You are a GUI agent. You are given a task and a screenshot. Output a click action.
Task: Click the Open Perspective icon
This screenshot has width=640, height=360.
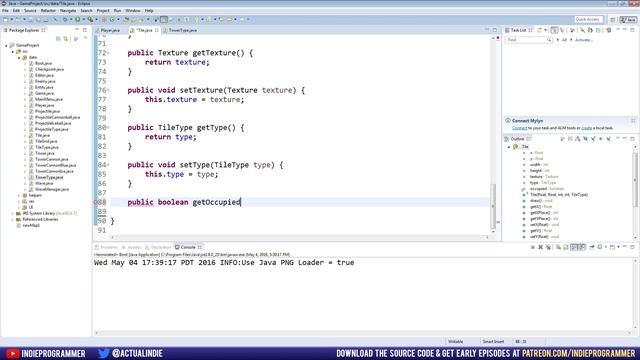613,20
